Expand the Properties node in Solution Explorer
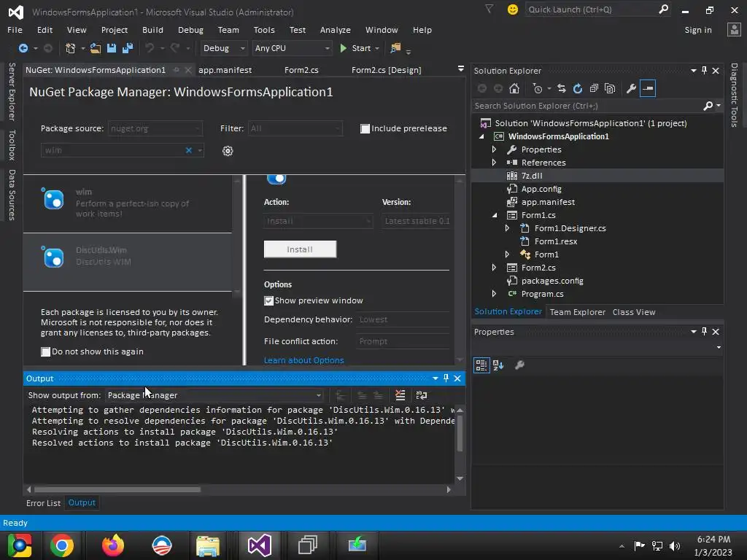Screen dimensions: 747x560 pyautogui.click(x=494, y=149)
